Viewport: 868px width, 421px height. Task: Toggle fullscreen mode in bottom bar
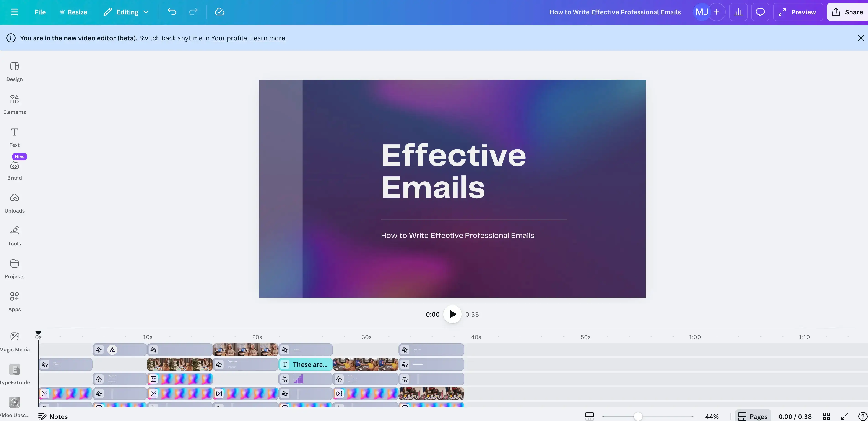tap(845, 416)
